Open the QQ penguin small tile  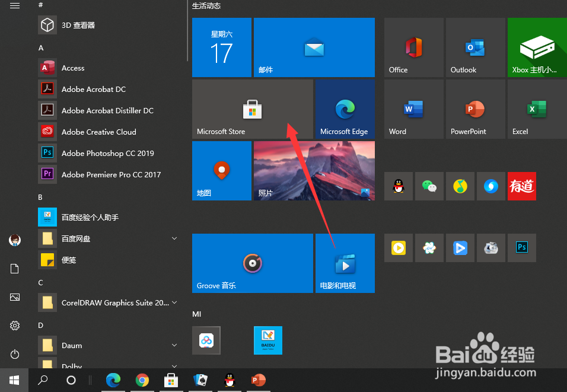(399, 186)
